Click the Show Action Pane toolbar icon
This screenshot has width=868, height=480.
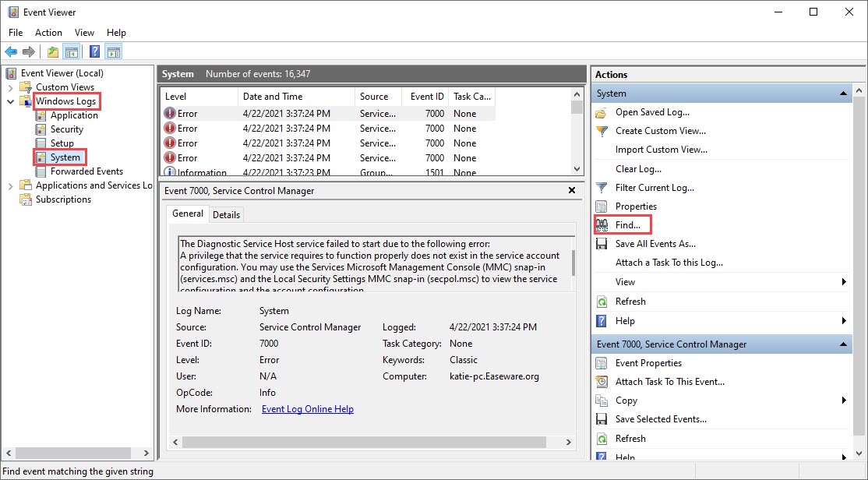(x=114, y=51)
